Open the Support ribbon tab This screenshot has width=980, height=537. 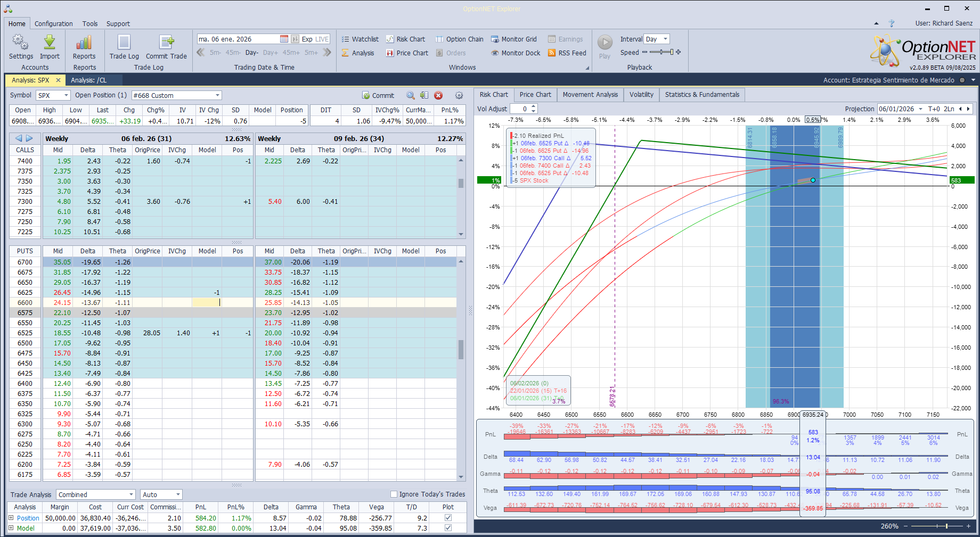118,23
